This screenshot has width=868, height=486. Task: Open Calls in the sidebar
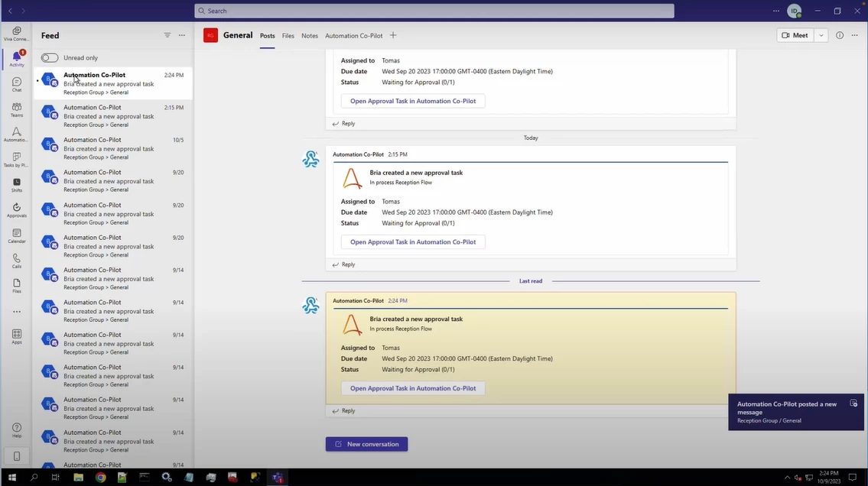[17, 261]
